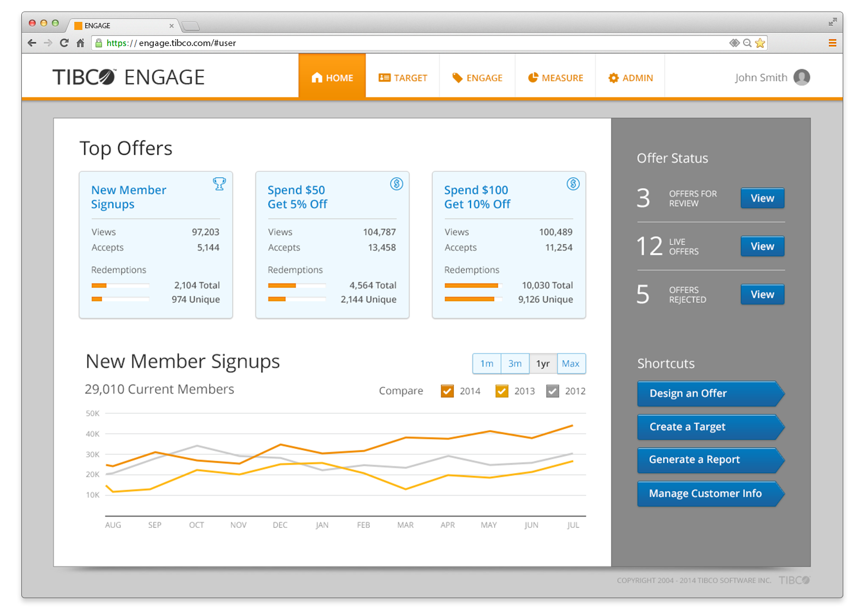
Task: Open the TARGET navigation tab
Action: (403, 77)
